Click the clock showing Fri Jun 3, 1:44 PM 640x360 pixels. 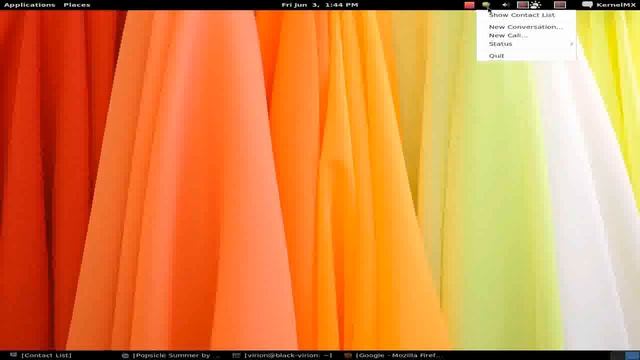click(x=320, y=5)
